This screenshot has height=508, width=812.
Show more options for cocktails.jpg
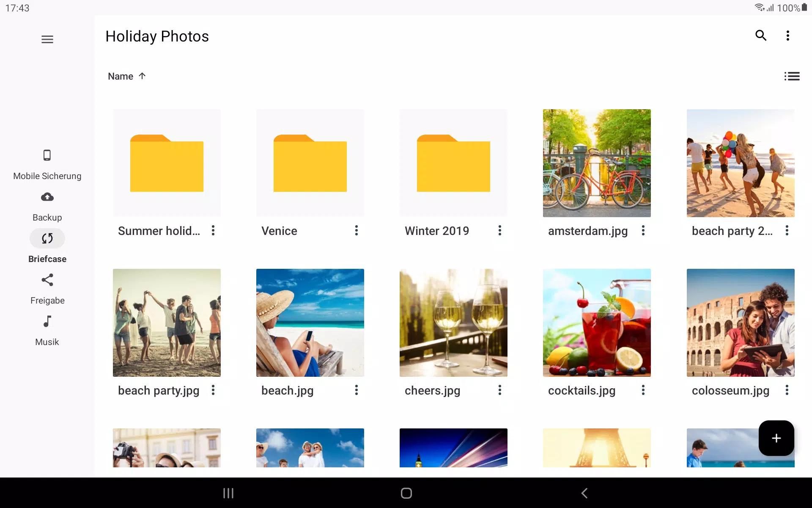point(643,390)
